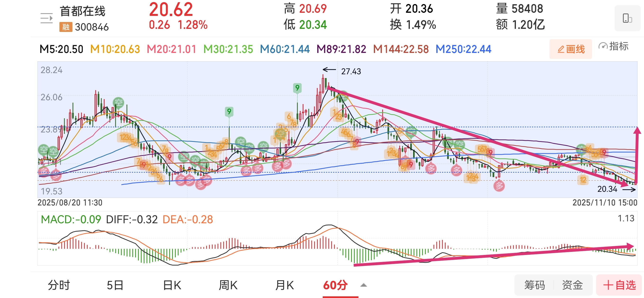Click the green 9 marker near the 27.43 peak
The width and height of the screenshot is (644, 298).
(297, 88)
